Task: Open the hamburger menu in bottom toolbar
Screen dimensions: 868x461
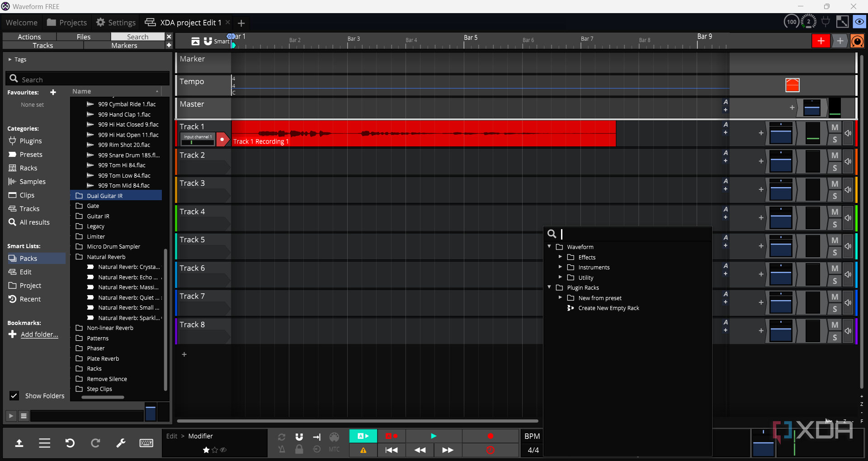Action: pyautogui.click(x=44, y=443)
